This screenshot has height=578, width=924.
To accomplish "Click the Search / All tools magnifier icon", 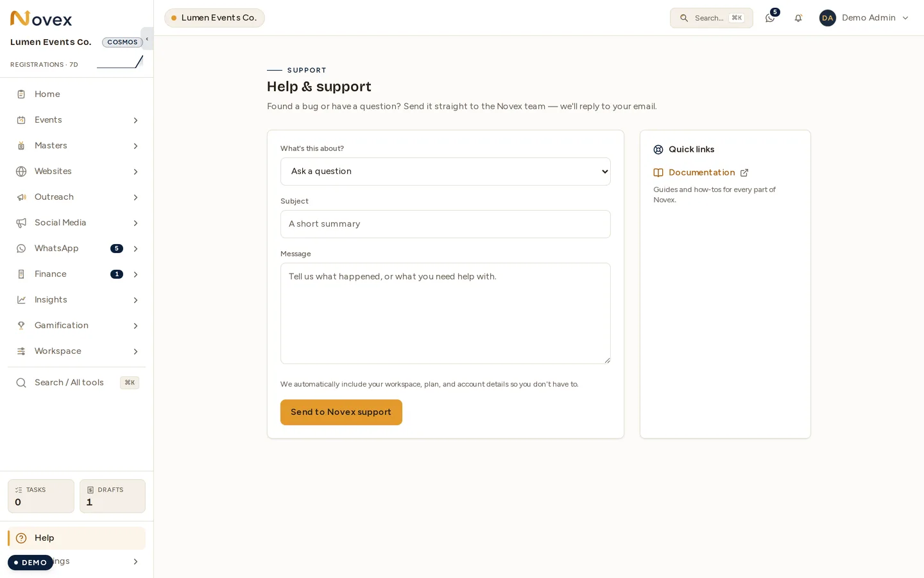I will point(21,383).
